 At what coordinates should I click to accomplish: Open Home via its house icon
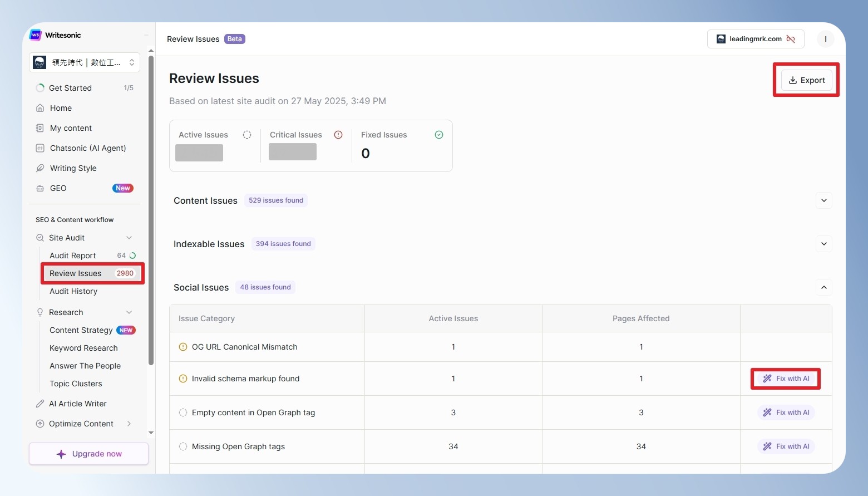(40, 108)
